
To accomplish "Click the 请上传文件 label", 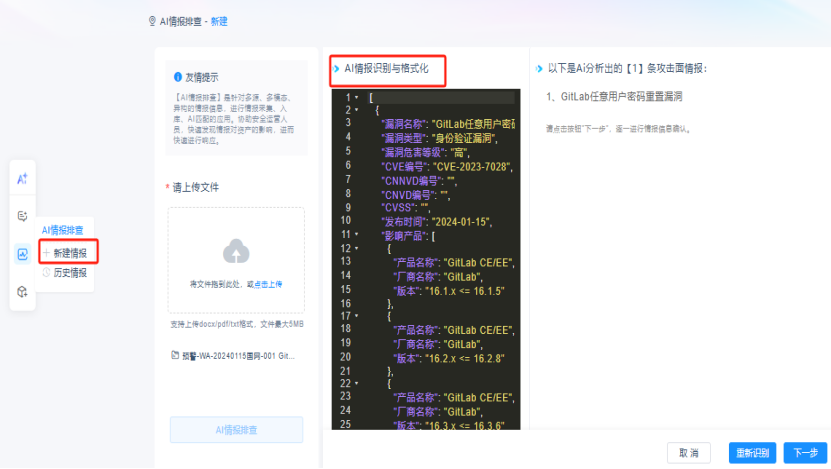I will click(x=196, y=188).
